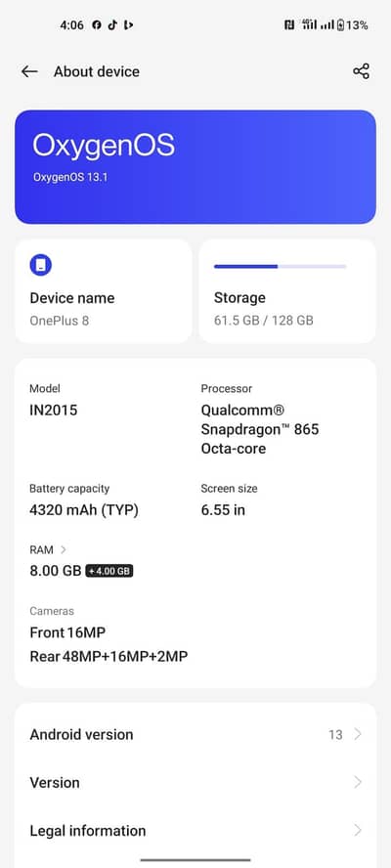Open the Device name card

[104, 291]
